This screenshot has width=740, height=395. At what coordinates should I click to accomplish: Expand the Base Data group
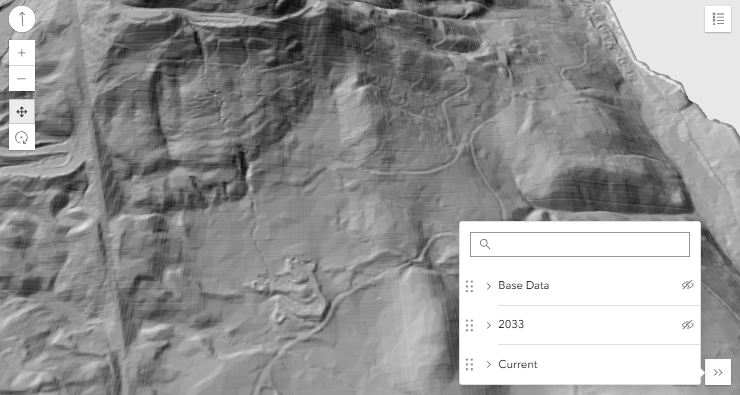488,286
